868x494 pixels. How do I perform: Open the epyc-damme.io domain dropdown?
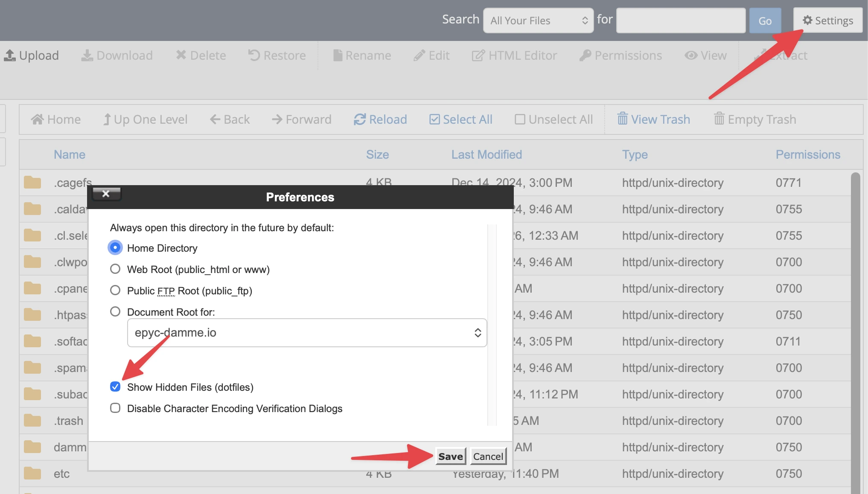[307, 333]
